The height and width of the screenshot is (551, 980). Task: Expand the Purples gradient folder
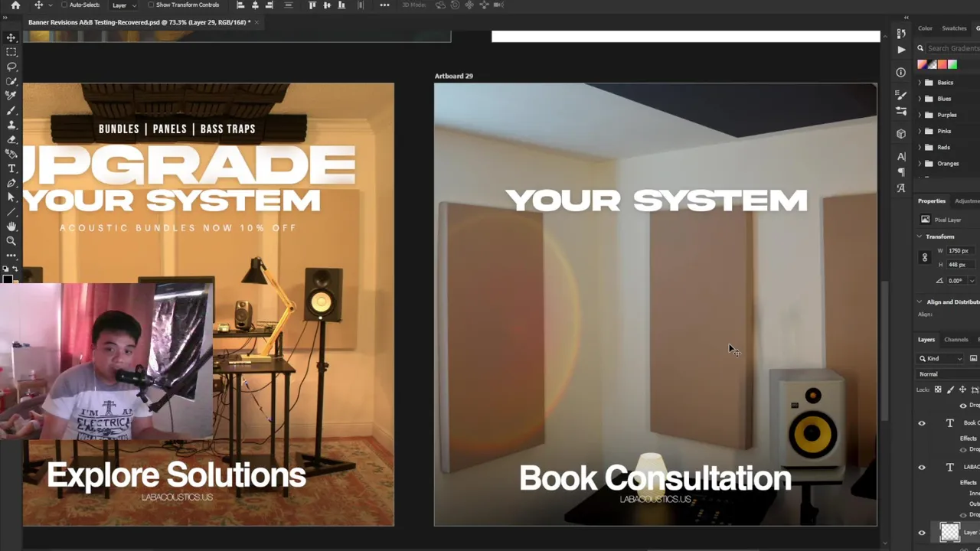[x=920, y=115]
